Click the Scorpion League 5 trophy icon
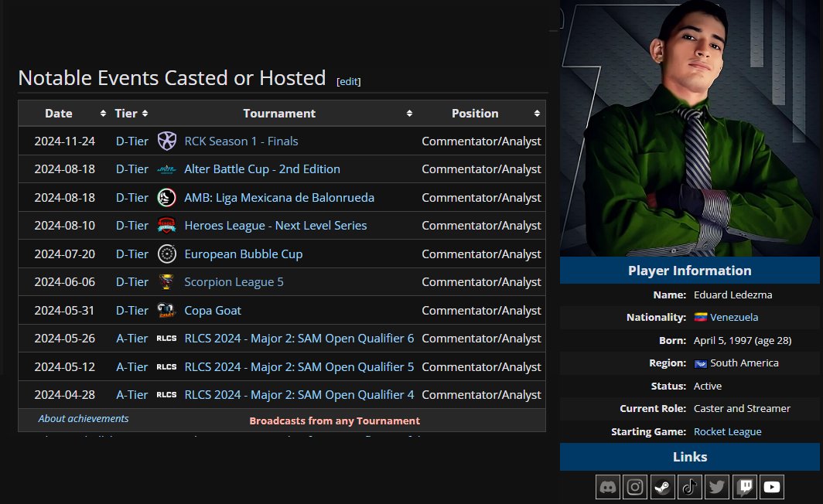This screenshot has height=504, width=823. point(167,282)
